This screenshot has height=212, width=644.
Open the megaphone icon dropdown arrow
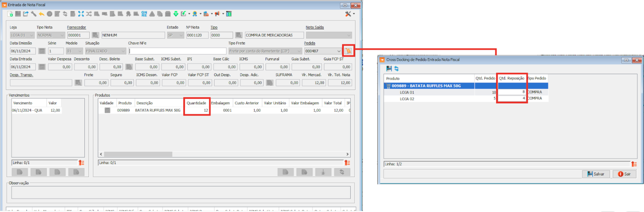click(223, 14)
